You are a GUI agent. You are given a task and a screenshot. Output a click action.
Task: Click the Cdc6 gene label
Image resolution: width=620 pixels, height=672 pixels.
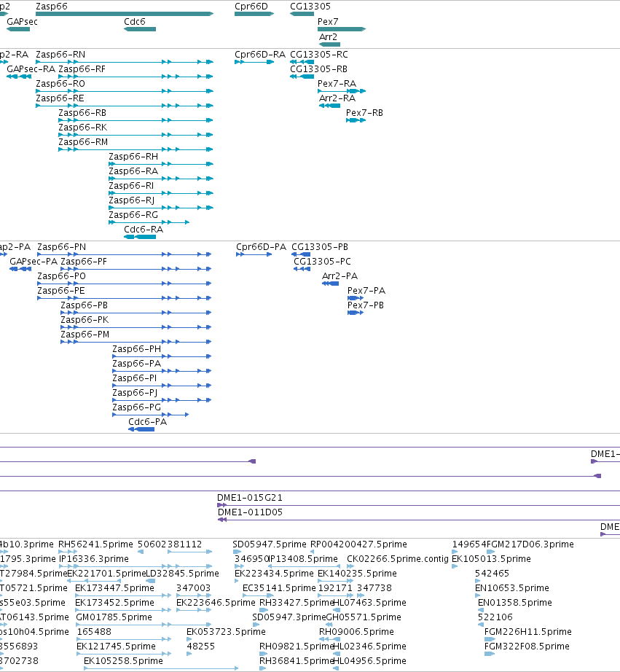135,22
